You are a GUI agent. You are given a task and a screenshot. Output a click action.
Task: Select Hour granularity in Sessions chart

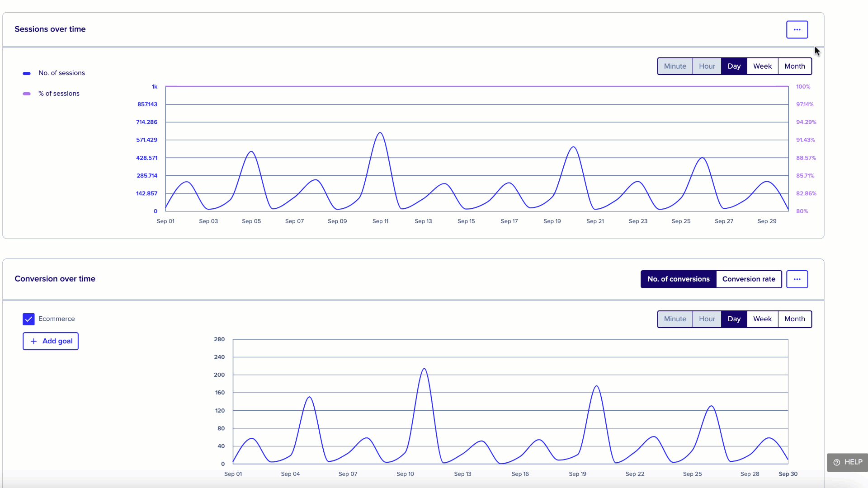707,66
